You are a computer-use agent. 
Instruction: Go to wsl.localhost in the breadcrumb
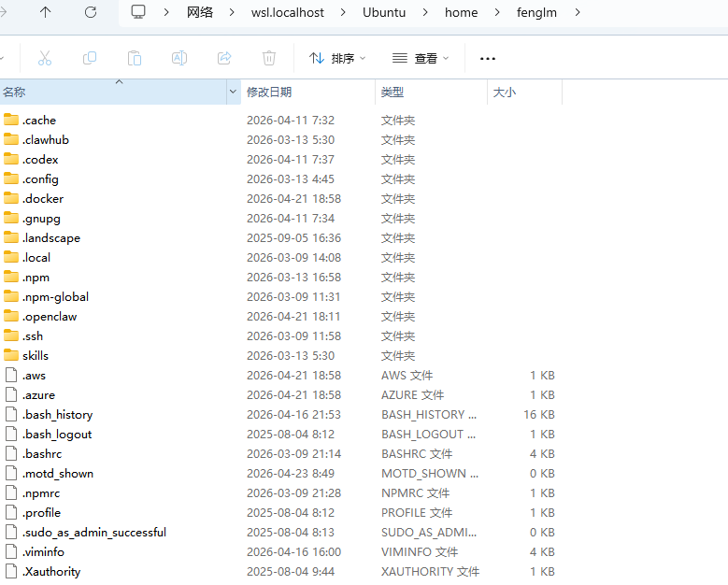click(x=288, y=12)
